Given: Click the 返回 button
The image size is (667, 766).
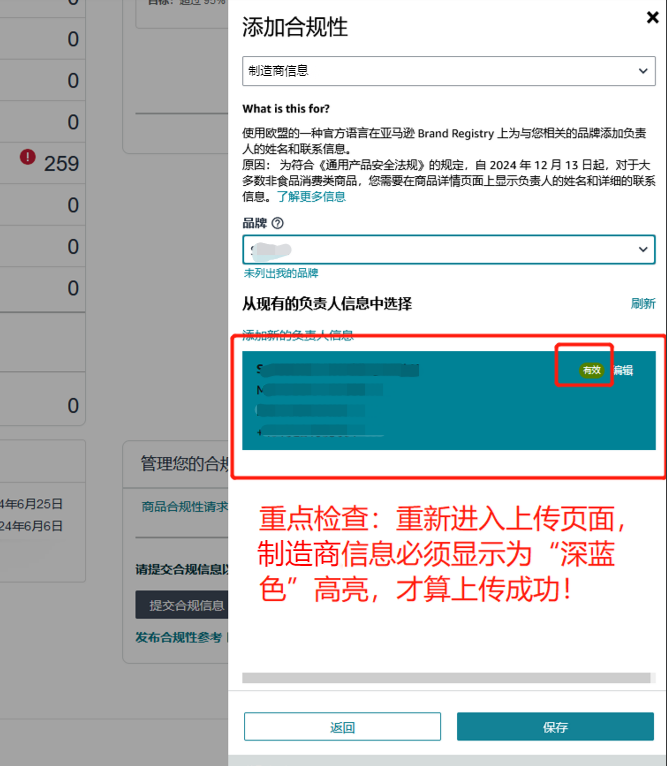Looking at the screenshot, I should [x=342, y=726].
